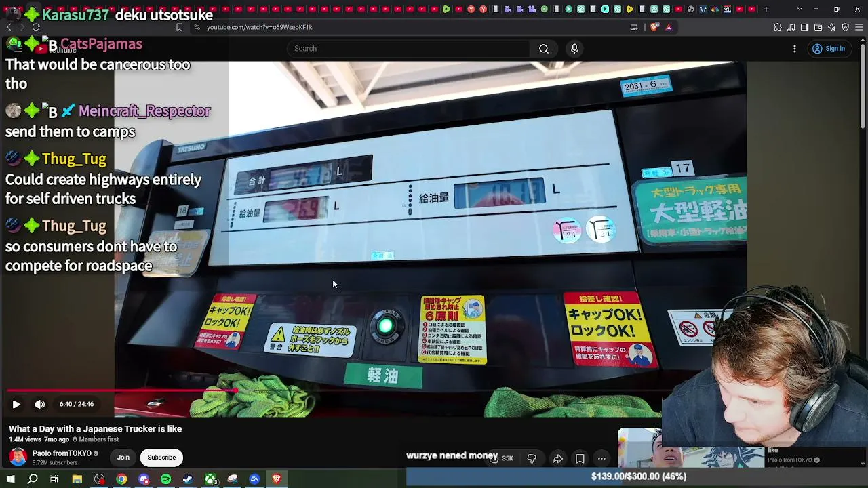Viewport: 868px width, 488px height.
Task: Click the YouTube search input field
Action: point(408,49)
